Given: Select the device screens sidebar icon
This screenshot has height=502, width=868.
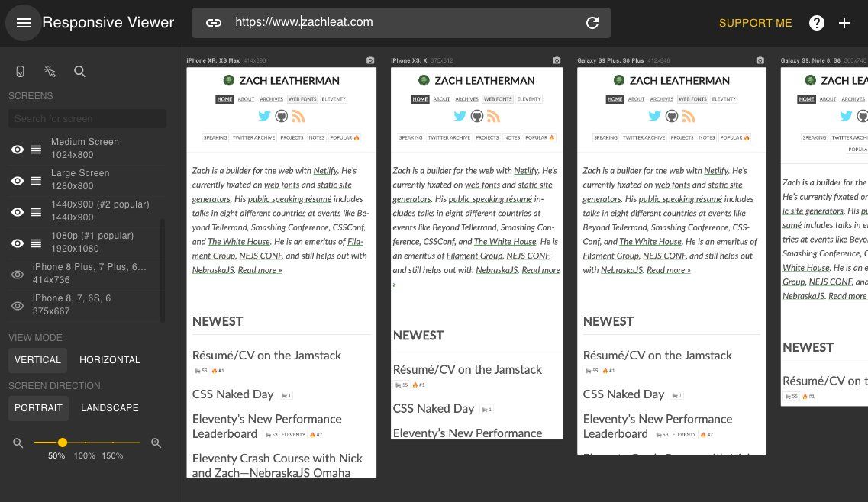Looking at the screenshot, I should (20, 72).
